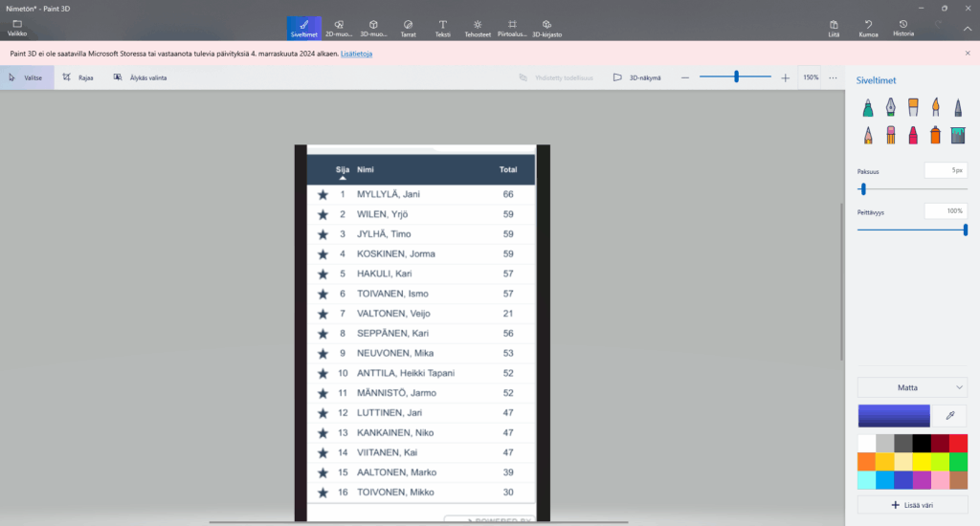Activate the Fill bucket tool
980x526 pixels.
pyautogui.click(x=959, y=135)
